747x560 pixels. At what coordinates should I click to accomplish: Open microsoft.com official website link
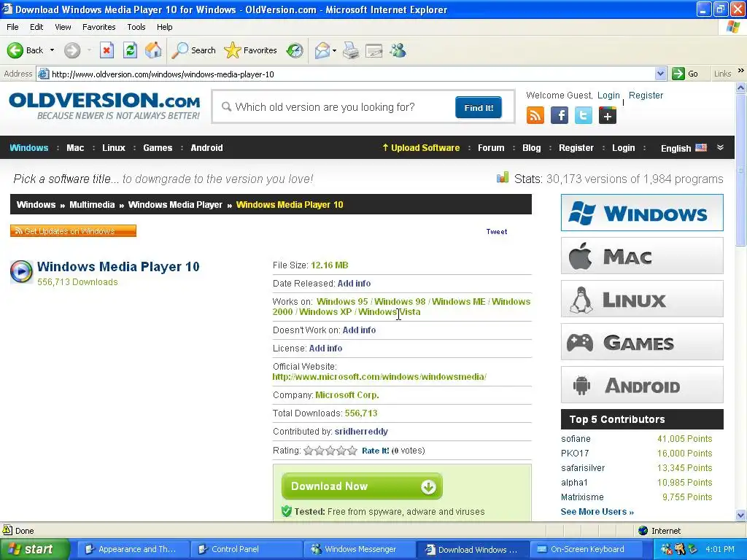pos(379,377)
